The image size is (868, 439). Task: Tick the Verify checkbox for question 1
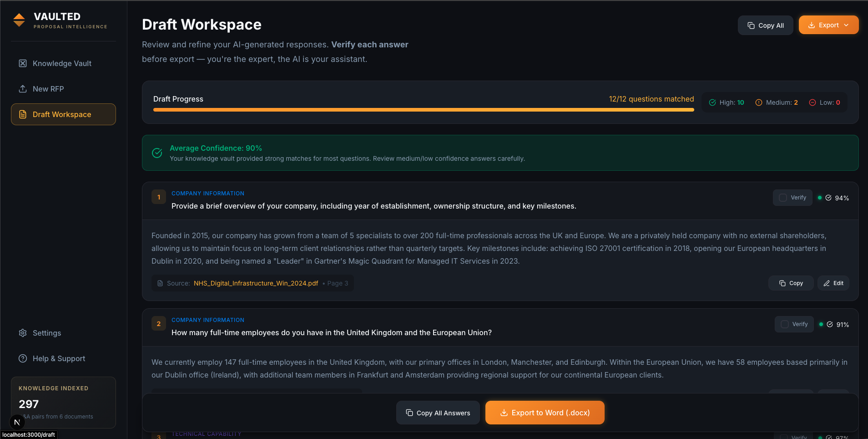[783, 198]
